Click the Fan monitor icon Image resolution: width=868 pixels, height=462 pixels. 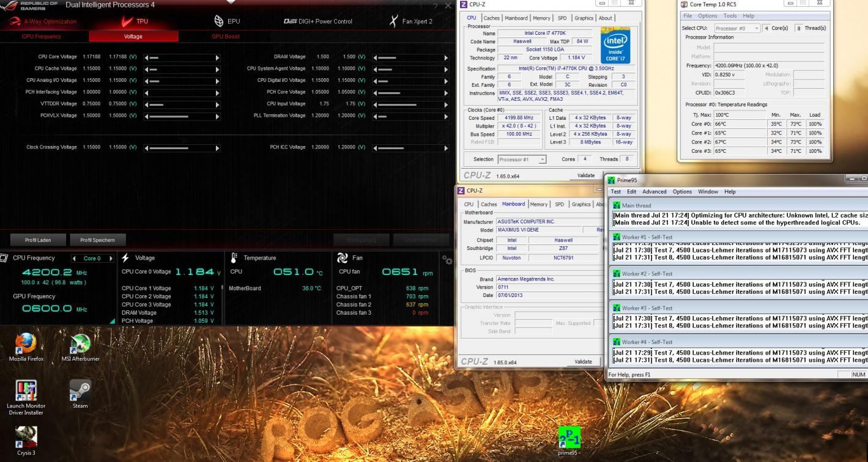(x=342, y=258)
